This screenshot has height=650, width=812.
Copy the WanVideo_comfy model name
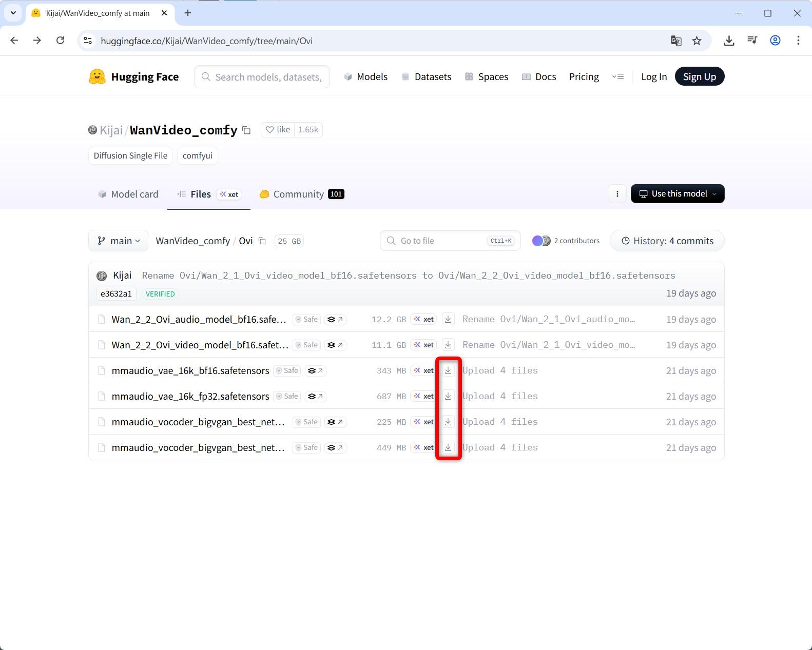point(246,130)
